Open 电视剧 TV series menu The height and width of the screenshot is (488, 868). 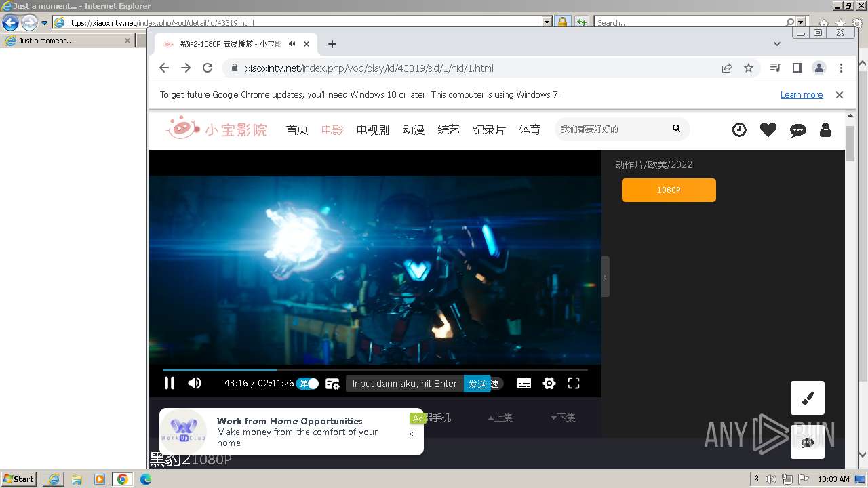(373, 129)
